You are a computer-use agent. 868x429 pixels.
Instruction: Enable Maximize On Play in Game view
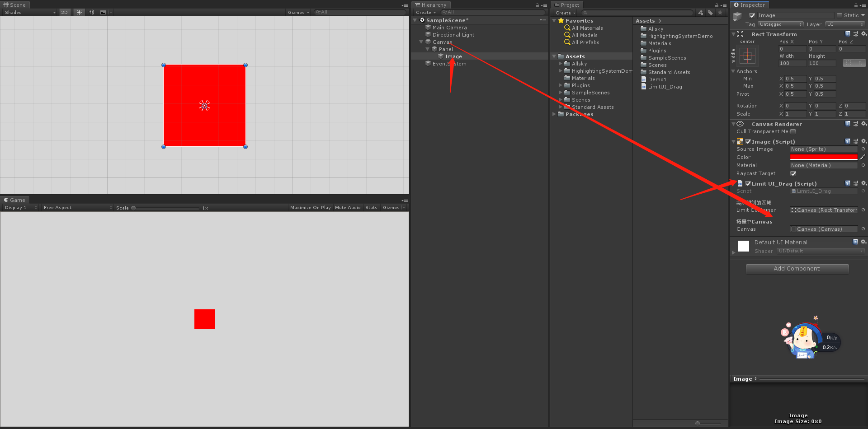coord(310,207)
